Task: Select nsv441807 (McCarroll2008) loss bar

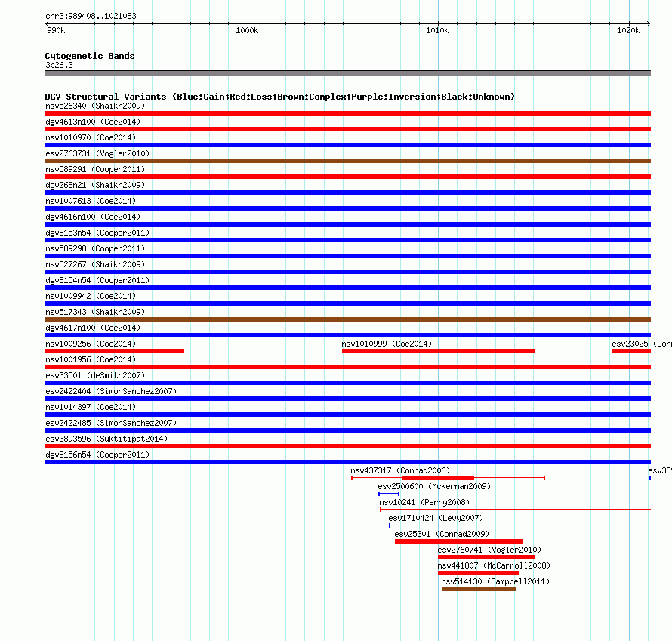Action: (x=478, y=573)
